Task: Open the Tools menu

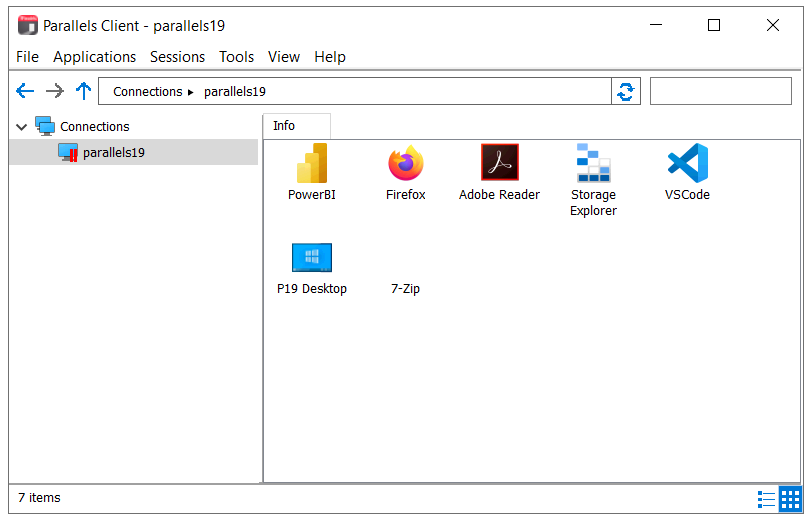Action: (236, 56)
